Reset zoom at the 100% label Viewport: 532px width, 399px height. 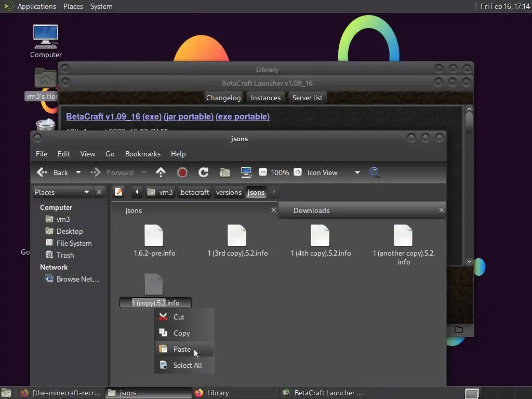point(280,172)
